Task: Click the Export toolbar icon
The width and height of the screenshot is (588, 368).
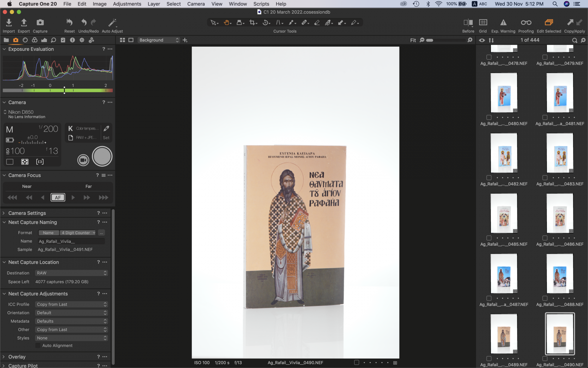Action: [x=24, y=22]
